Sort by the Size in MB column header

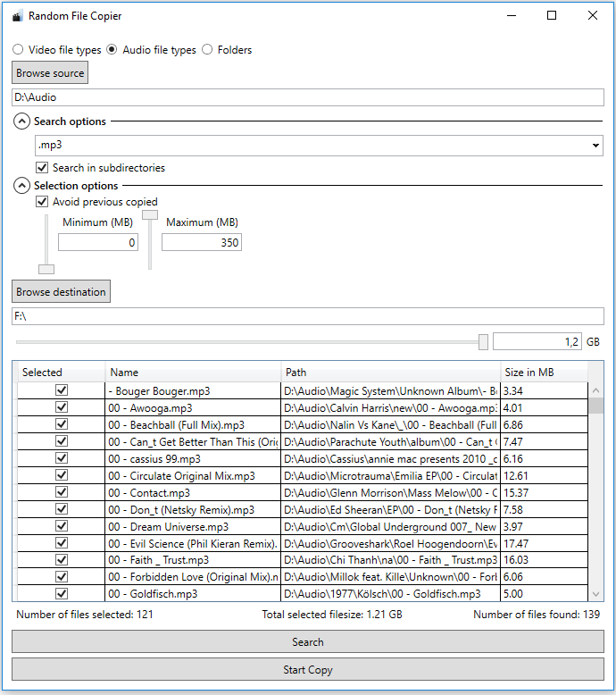[545, 373]
